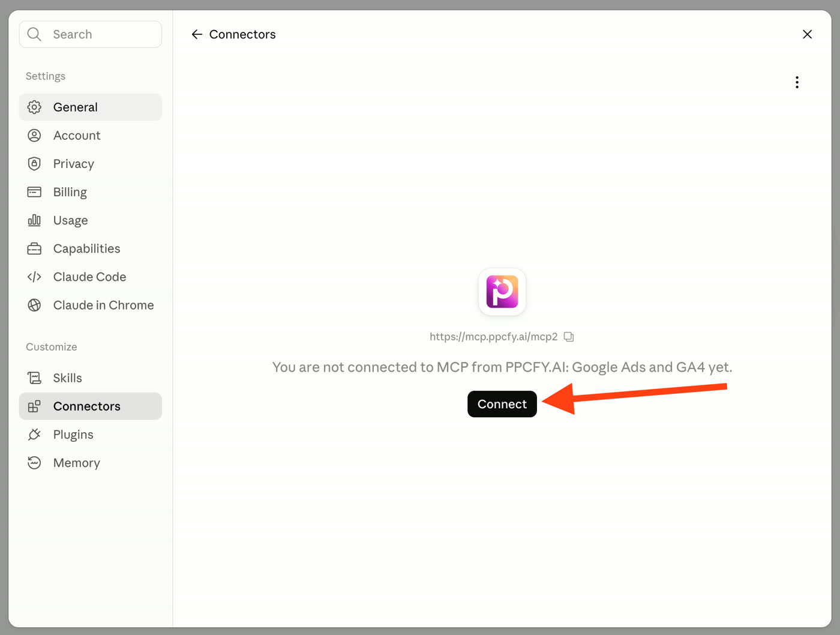Close the settings dialog with X
The image size is (840, 635).
pyautogui.click(x=807, y=34)
